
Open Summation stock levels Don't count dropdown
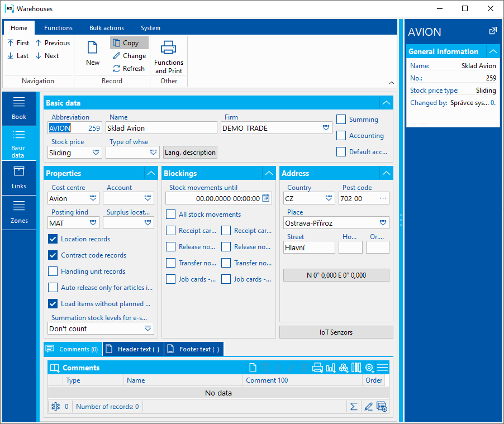(x=148, y=328)
